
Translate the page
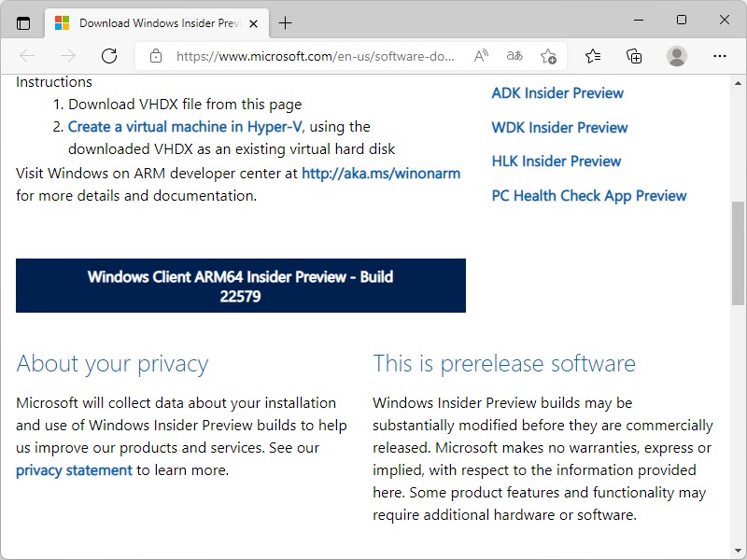click(514, 56)
